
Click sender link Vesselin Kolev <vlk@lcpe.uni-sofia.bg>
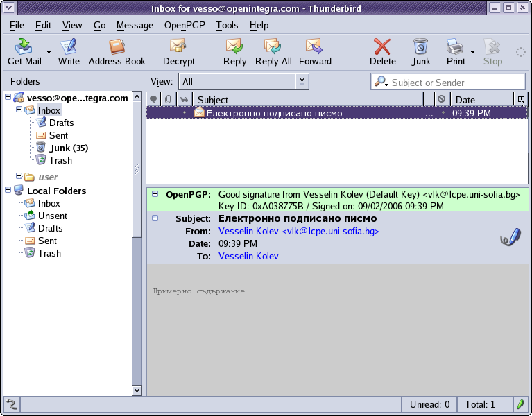tap(299, 231)
